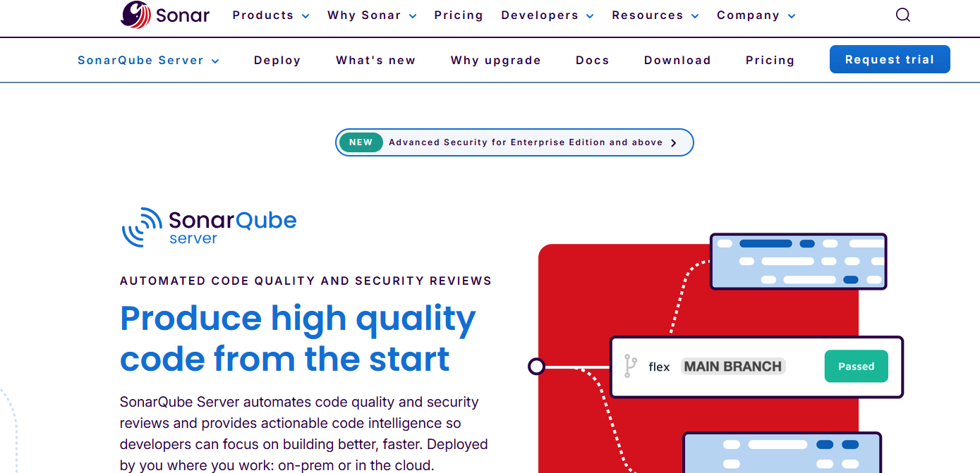Open Pricing in the SonarQube sub-navigation
The height and width of the screenshot is (473, 980).
[770, 61]
